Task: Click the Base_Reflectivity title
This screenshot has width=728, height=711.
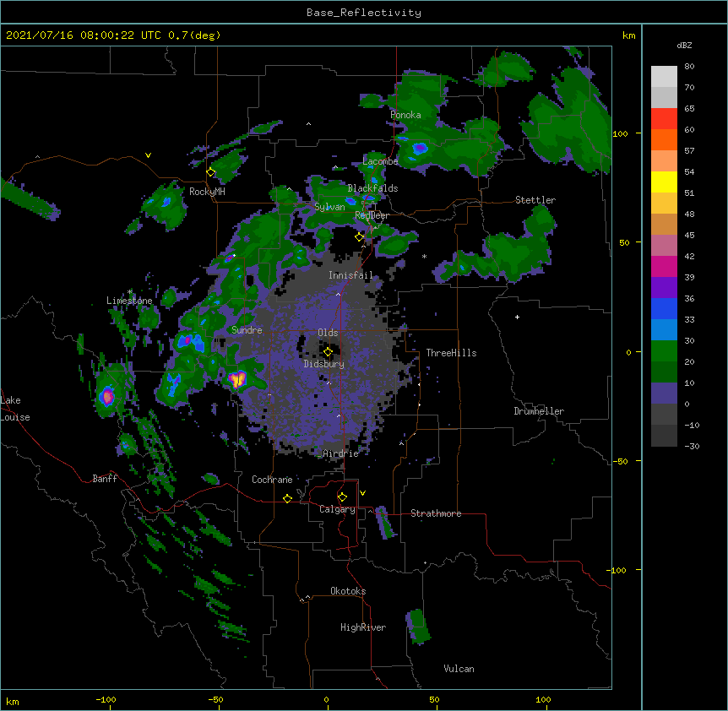Action: [x=364, y=13]
